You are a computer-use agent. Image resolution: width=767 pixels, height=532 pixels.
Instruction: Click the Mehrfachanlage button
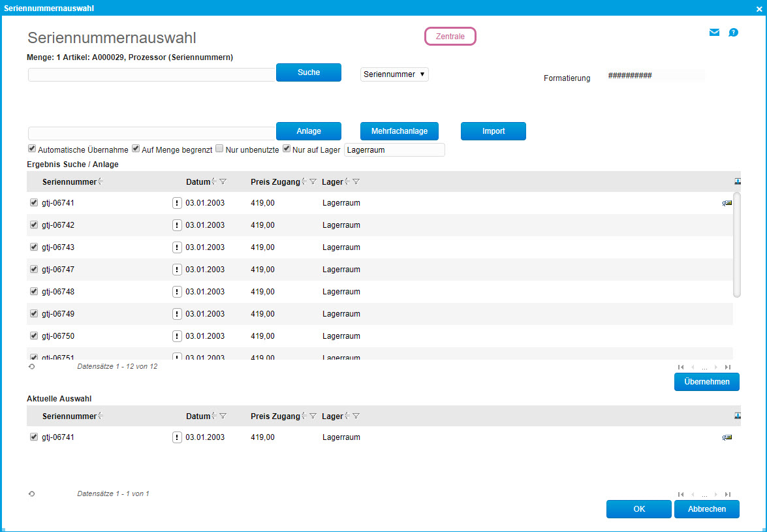(399, 131)
